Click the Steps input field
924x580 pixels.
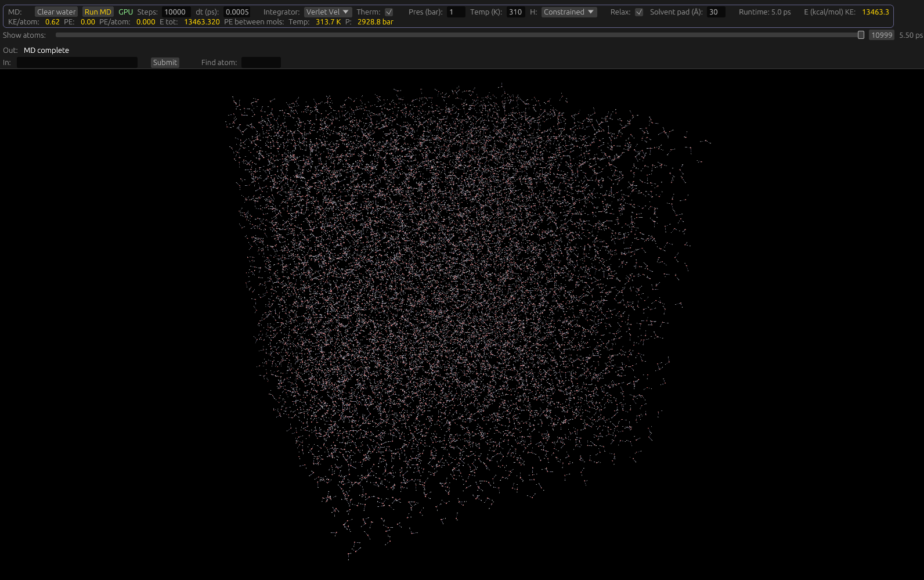tap(176, 12)
